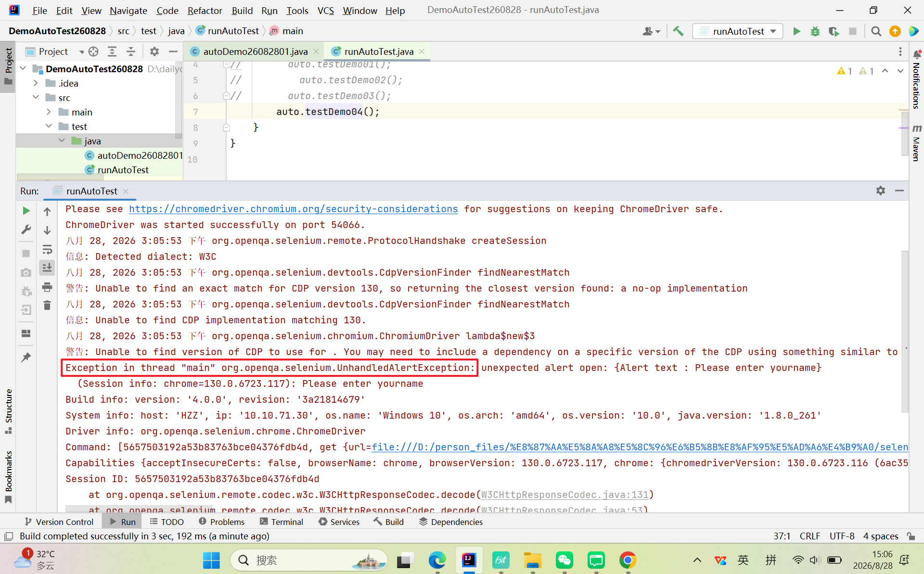
Task: Expand the .idea folder
Action: click(36, 83)
